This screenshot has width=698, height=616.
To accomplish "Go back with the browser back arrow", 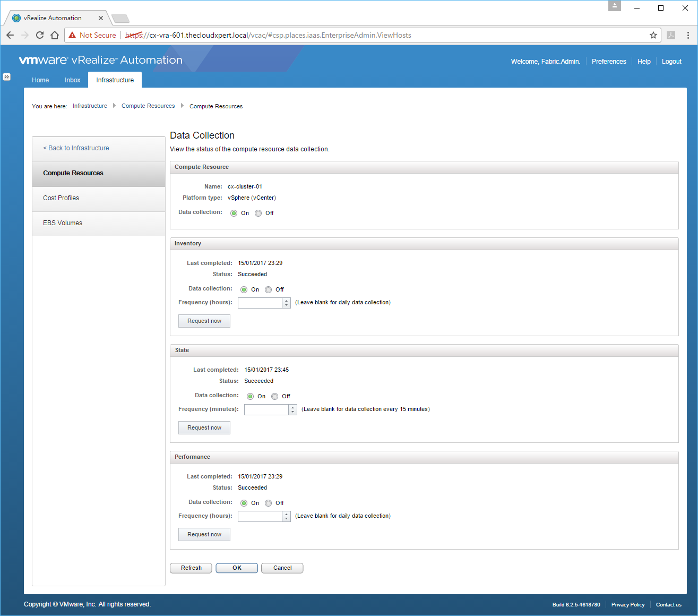I will (10, 35).
